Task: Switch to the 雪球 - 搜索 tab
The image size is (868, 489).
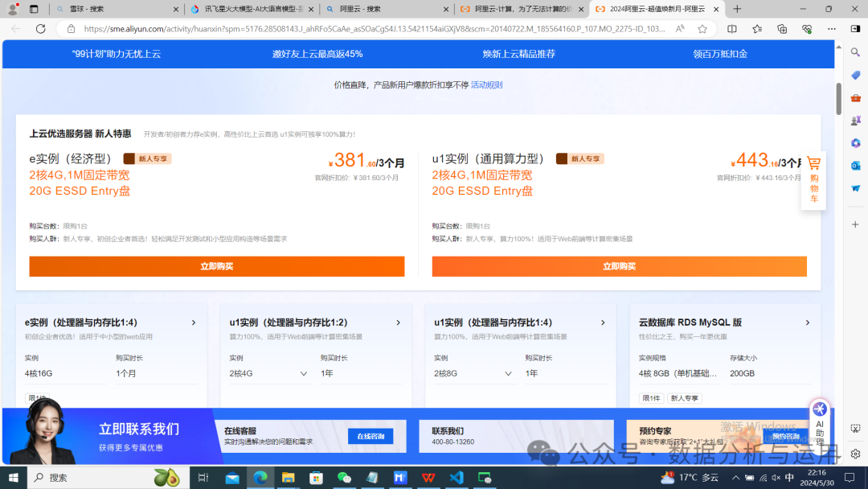Action: tap(117, 9)
